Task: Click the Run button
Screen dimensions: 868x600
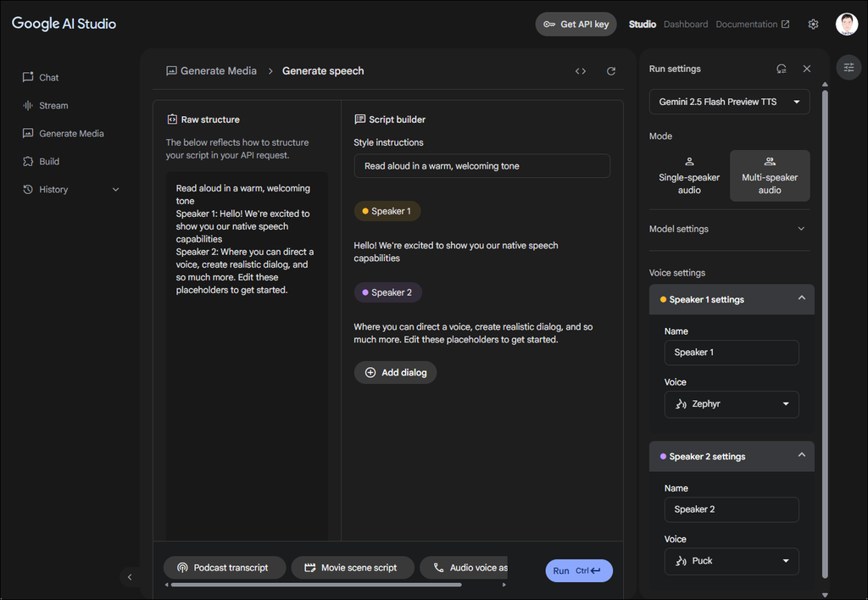Action: 578,570
